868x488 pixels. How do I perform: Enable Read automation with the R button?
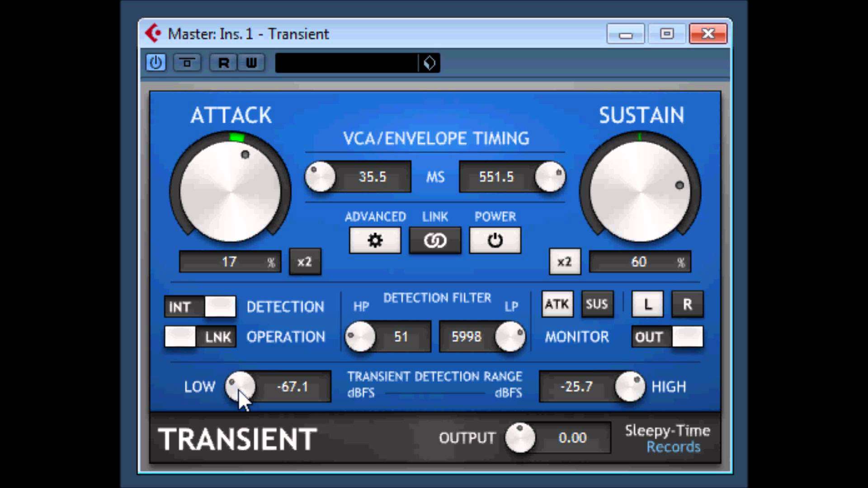pos(222,63)
